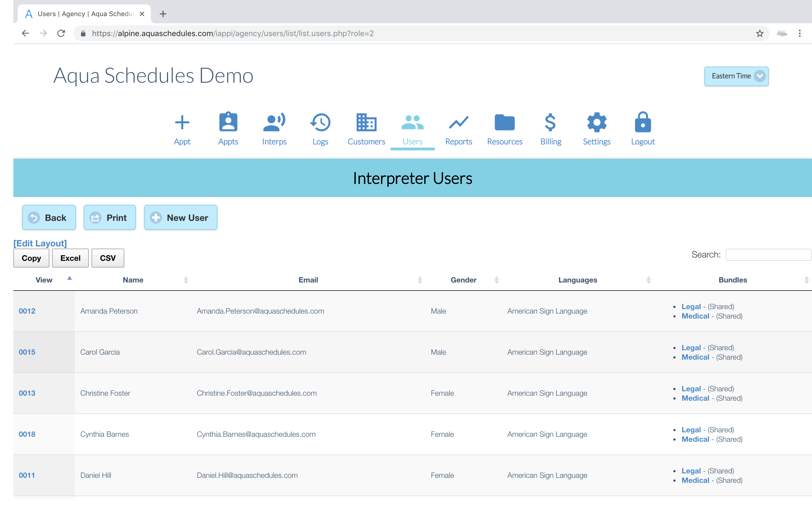Select the Carol.Garcia@aquaschedules.com email cell
The height and width of the screenshot is (515, 812).
coord(252,352)
